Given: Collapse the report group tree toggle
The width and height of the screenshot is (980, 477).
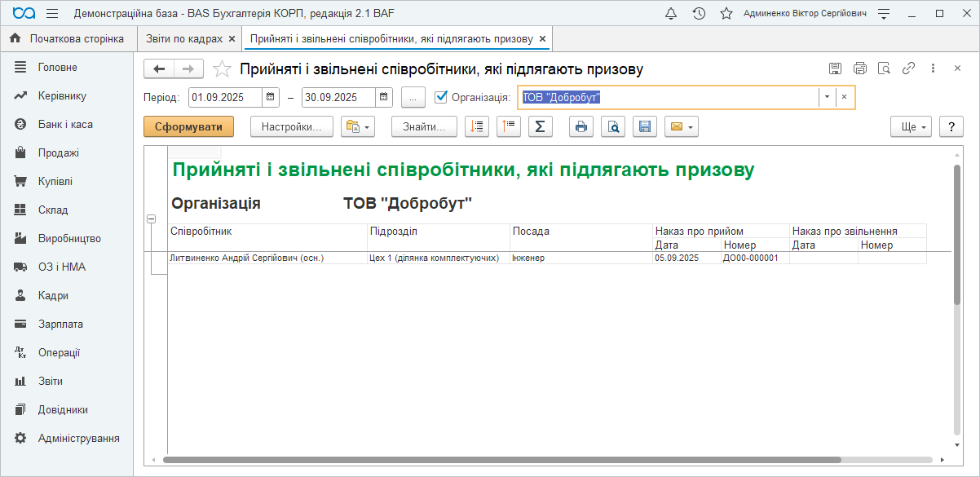Looking at the screenshot, I should (151, 219).
